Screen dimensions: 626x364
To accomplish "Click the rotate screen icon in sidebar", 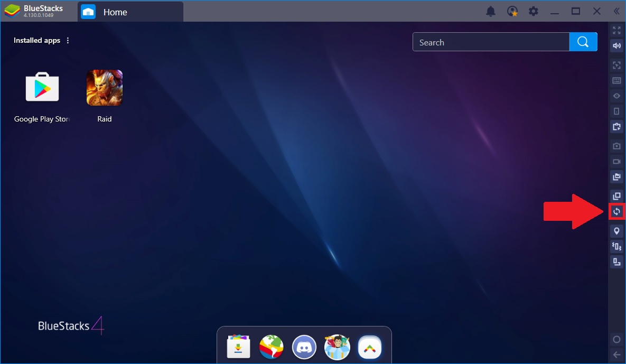I will [616, 262].
